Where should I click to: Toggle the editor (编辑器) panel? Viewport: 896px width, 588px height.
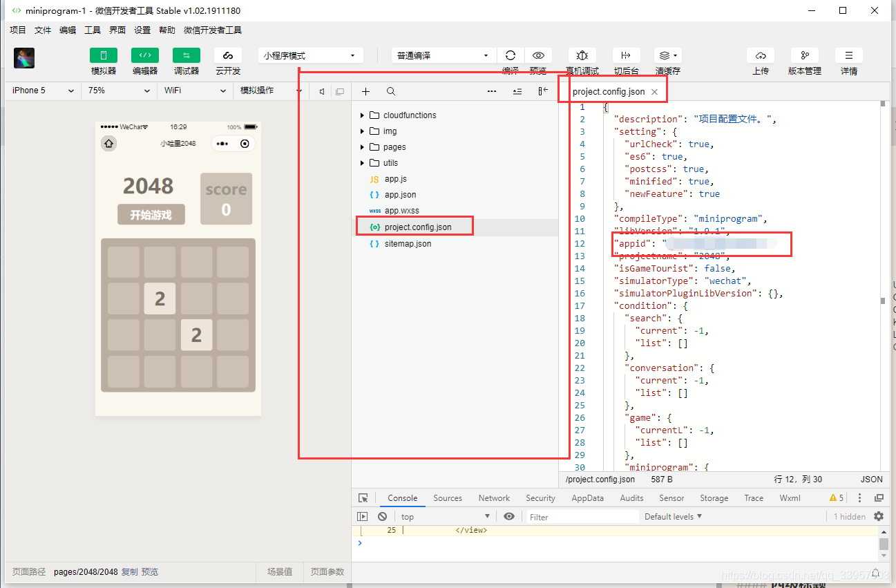point(145,56)
